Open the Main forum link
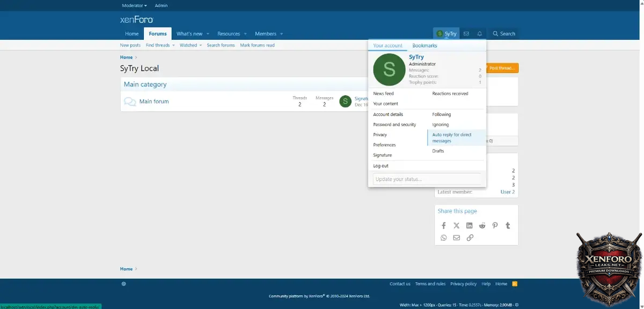 (154, 101)
